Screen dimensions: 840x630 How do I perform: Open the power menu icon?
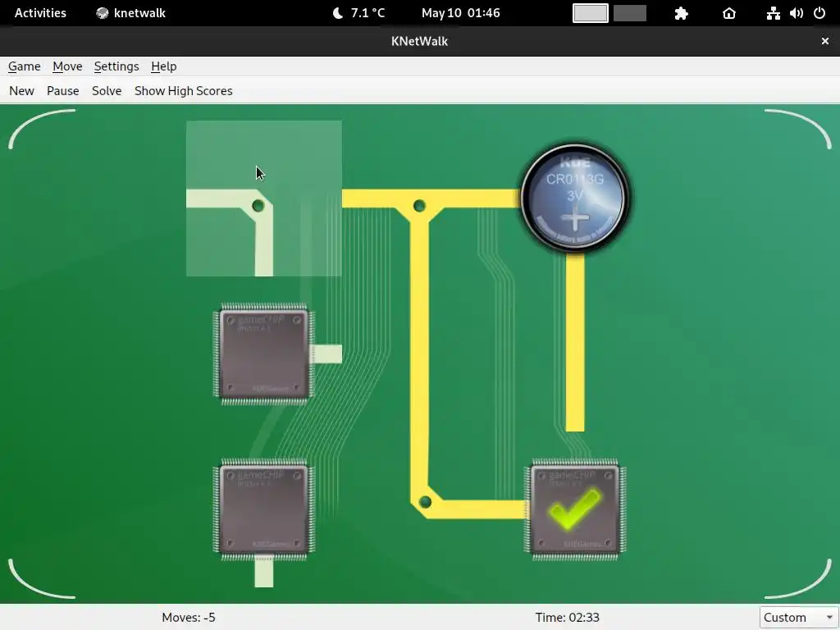click(819, 13)
